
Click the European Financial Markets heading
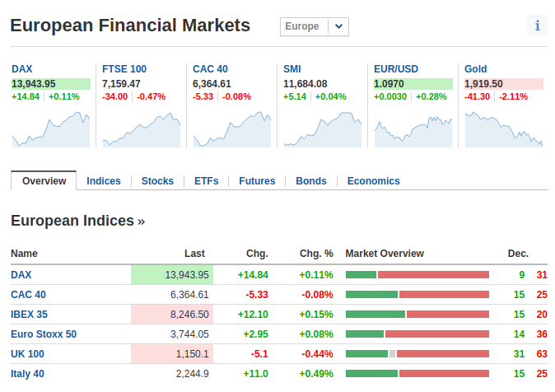pyautogui.click(x=130, y=26)
